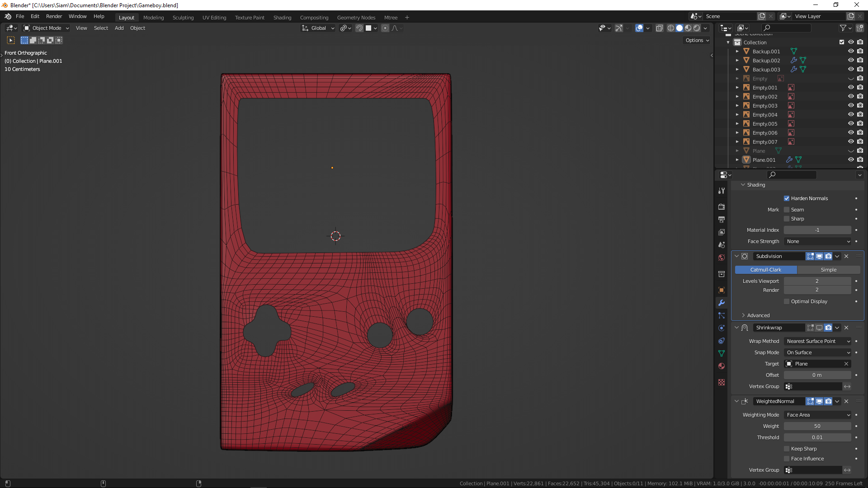Enable Face Influence checkbox
Viewport: 868px width, 488px height.
[787, 459]
